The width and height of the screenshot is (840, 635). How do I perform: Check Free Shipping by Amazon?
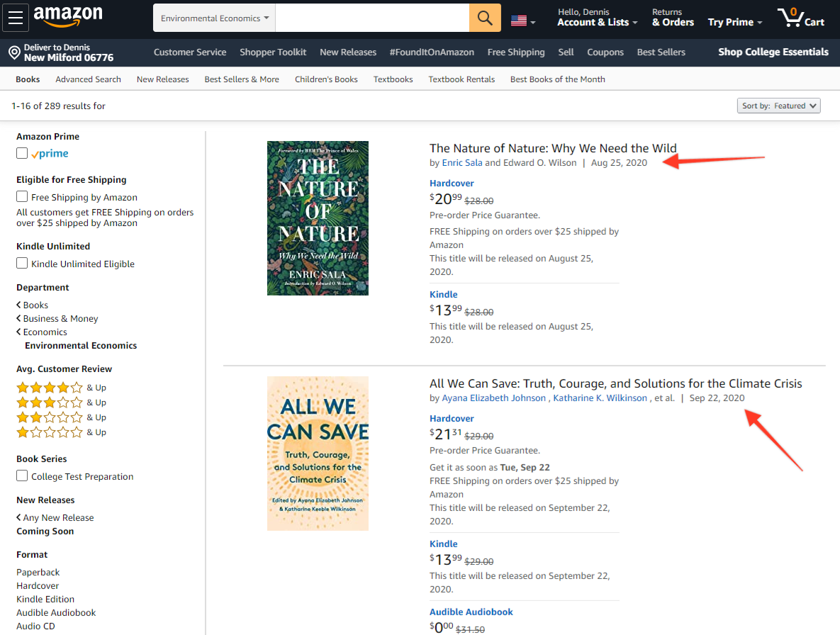[x=22, y=196]
